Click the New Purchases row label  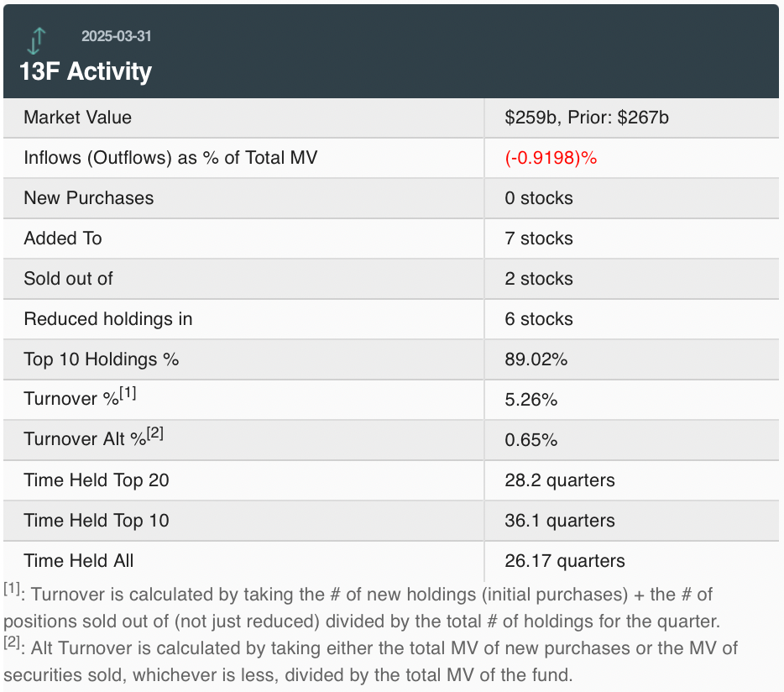point(88,198)
